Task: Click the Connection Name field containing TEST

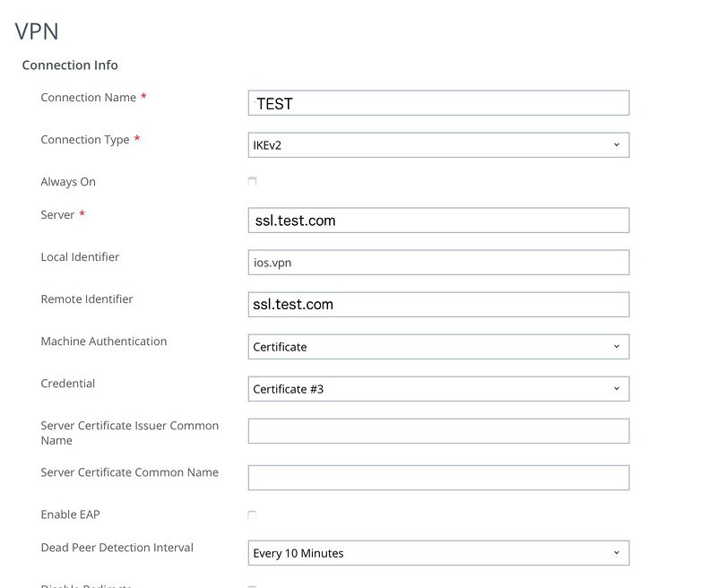Action: click(438, 103)
